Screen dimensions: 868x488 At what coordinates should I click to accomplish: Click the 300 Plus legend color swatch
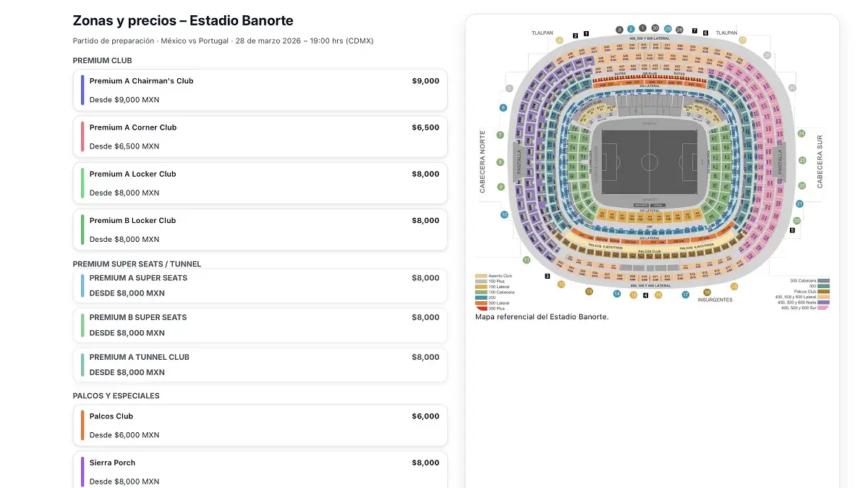pos(480,307)
